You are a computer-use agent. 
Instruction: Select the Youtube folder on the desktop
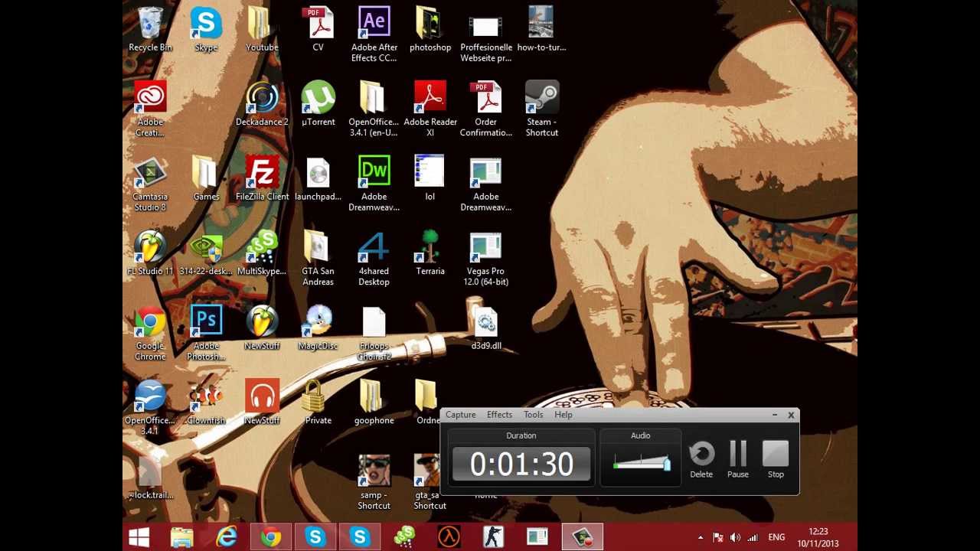click(262, 30)
